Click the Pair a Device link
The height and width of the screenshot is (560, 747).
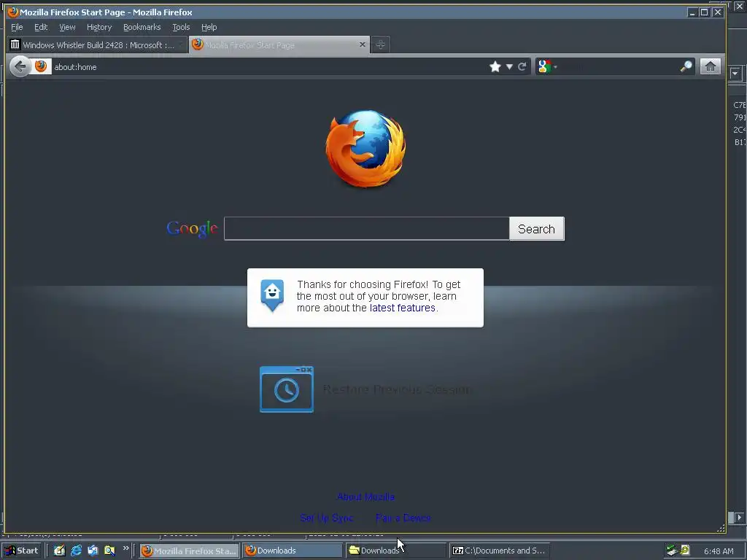(x=403, y=518)
